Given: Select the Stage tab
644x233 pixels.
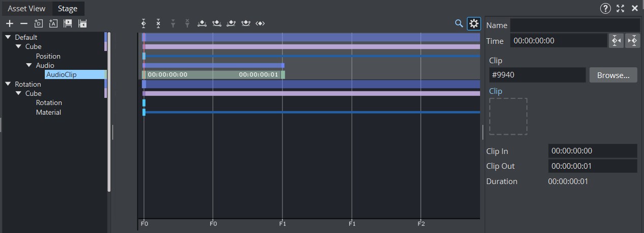Looking at the screenshot, I should [x=68, y=8].
